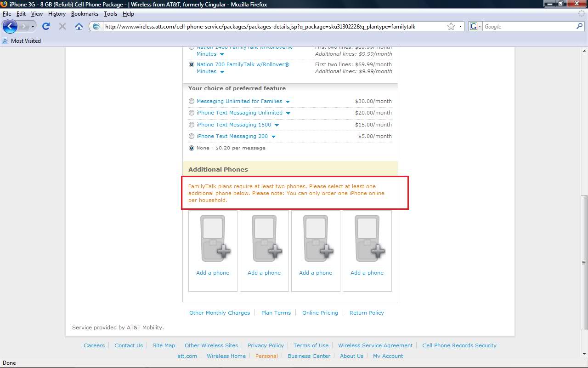Open the Terms of Use footer link
The width and height of the screenshot is (588, 368).
311,345
